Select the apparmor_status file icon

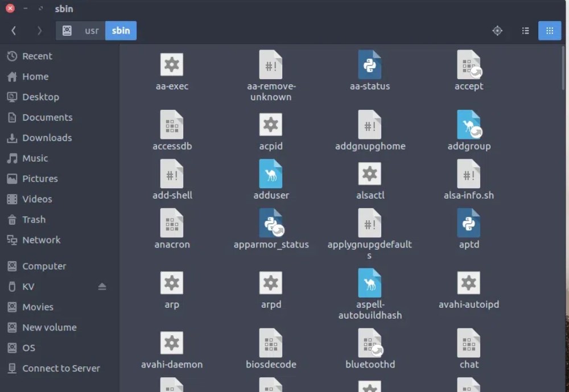270,223
